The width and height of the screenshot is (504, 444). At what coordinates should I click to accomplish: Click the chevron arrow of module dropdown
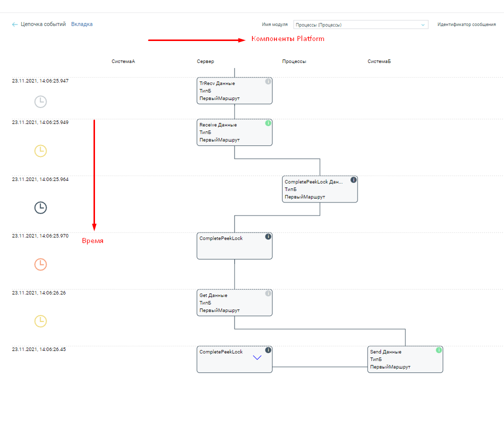[x=423, y=24]
